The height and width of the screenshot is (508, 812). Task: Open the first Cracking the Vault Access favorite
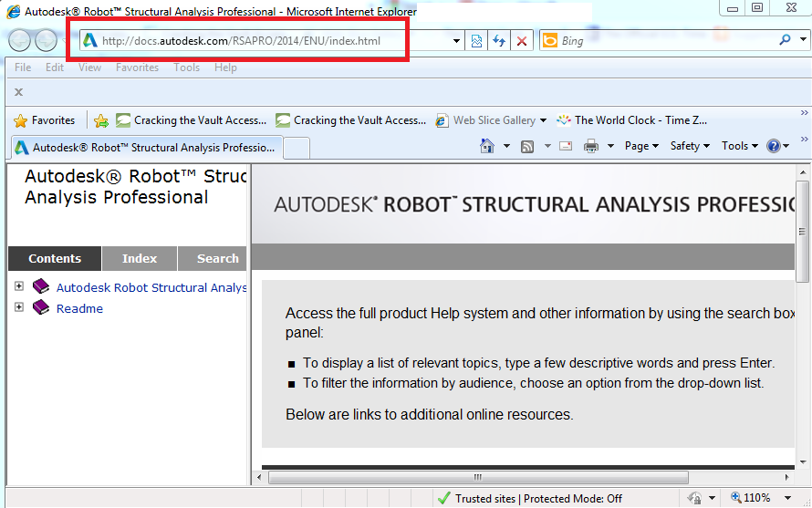coord(192,120)
